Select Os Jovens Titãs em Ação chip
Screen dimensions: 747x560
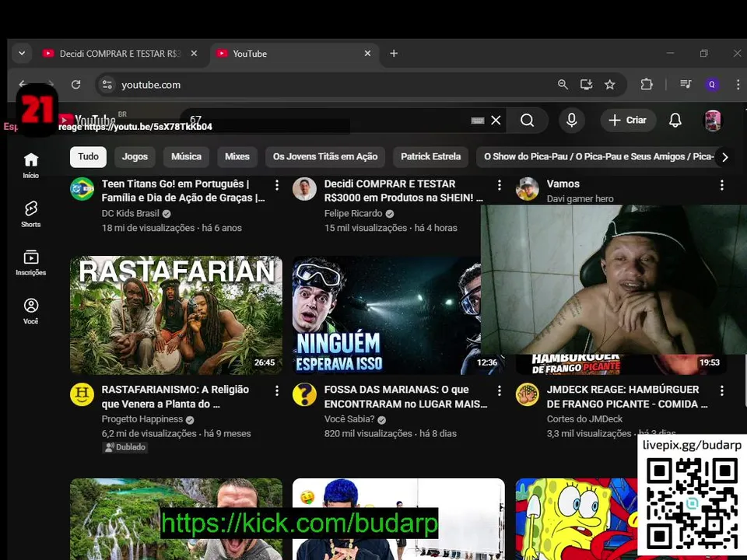(325, 156)
